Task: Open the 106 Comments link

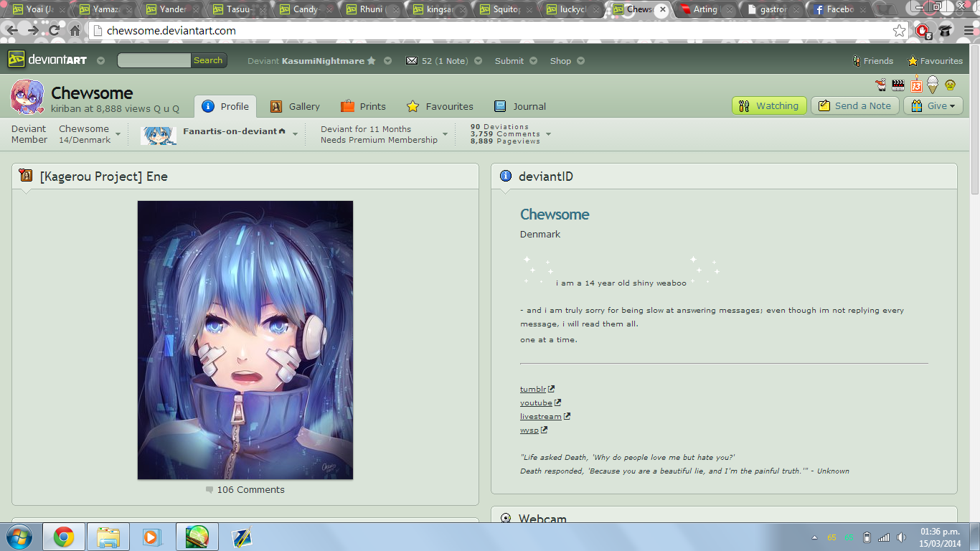Action: pyautogui.click(x=250, y=490)
